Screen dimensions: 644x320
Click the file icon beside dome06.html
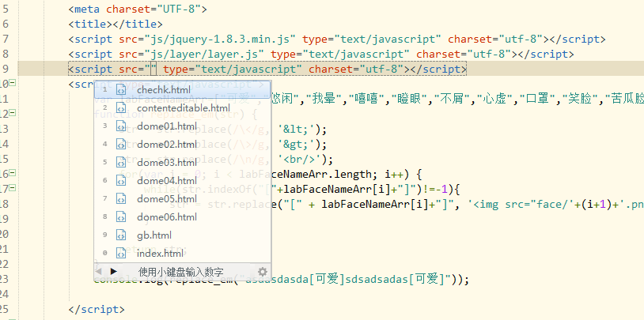[x=121, y=216]
